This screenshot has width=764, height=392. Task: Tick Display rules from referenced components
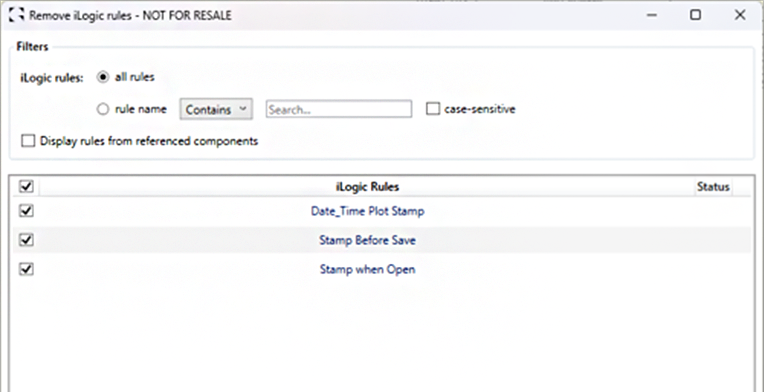click(x=28, y=141)
